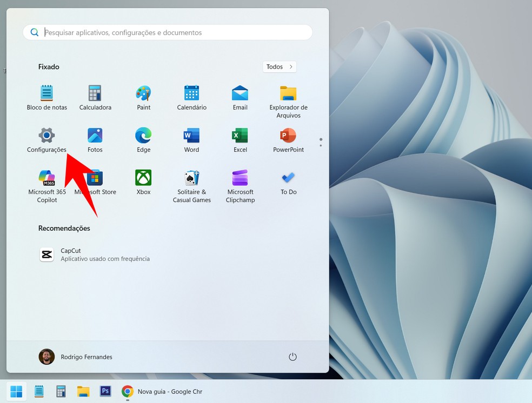
Task: Launch PowerPoint from pinned apps
Action: pyautogui.click(x=288, y=140)
